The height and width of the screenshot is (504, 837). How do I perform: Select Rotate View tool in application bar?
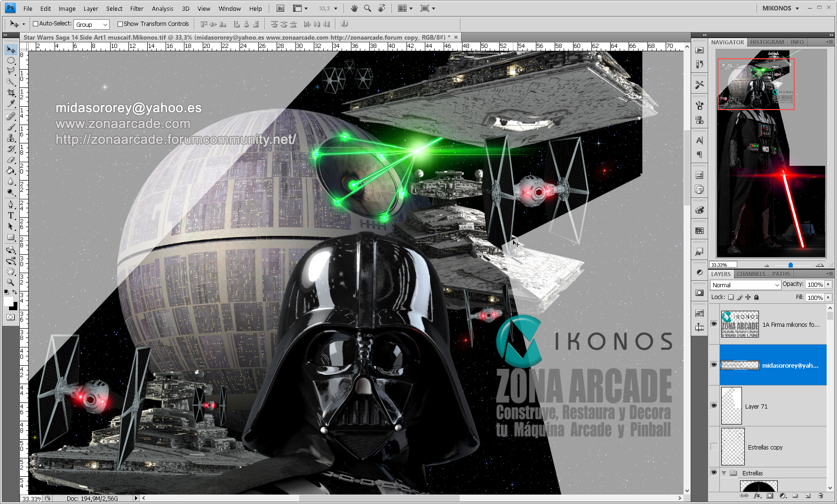click(382, 8)
